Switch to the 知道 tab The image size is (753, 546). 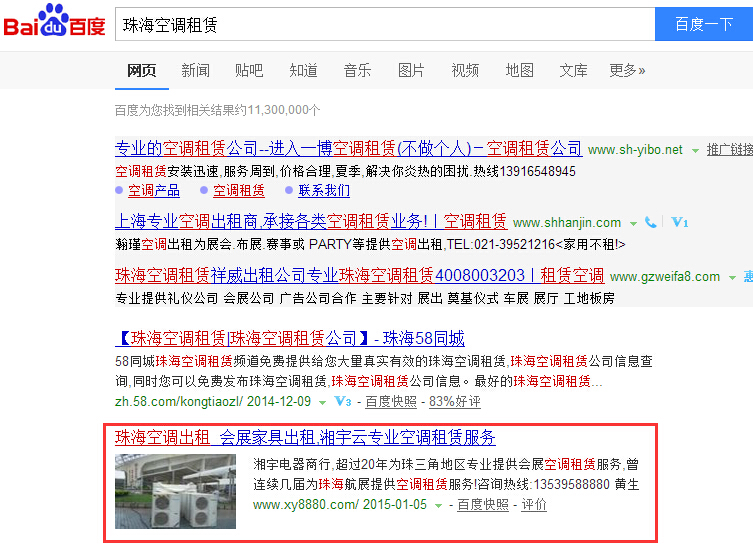coord(304,71)
